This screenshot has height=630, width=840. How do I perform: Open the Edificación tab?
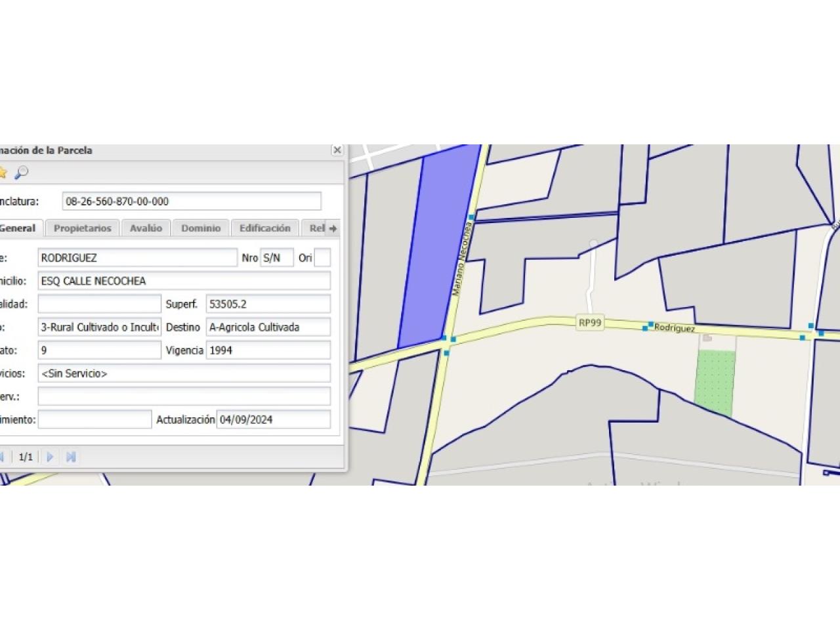pos(264,228)
